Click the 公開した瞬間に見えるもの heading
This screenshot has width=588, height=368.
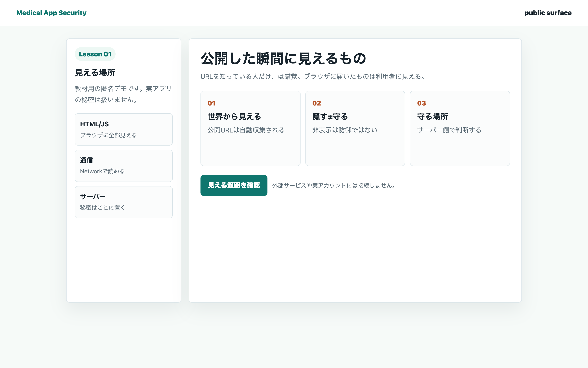tap(283, 59)
